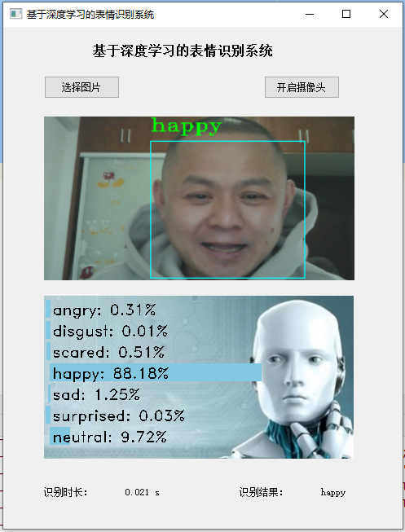Click the 选择图片 button
405x532 pixels.
(81, 87)
